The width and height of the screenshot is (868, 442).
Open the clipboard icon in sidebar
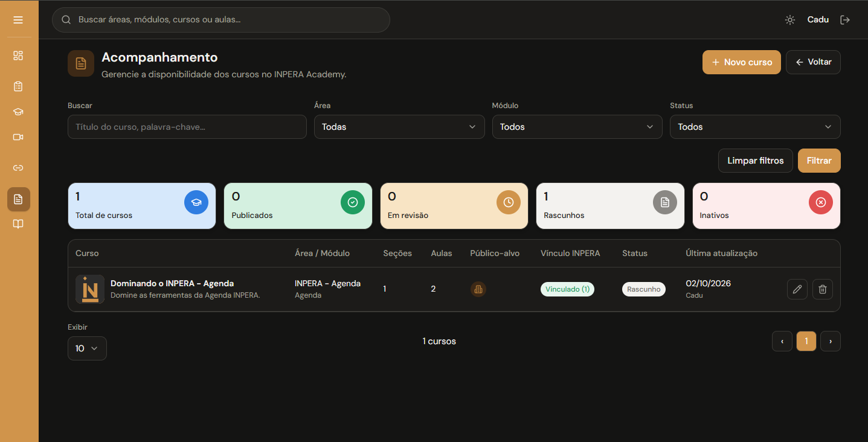(x=18, y=86)
